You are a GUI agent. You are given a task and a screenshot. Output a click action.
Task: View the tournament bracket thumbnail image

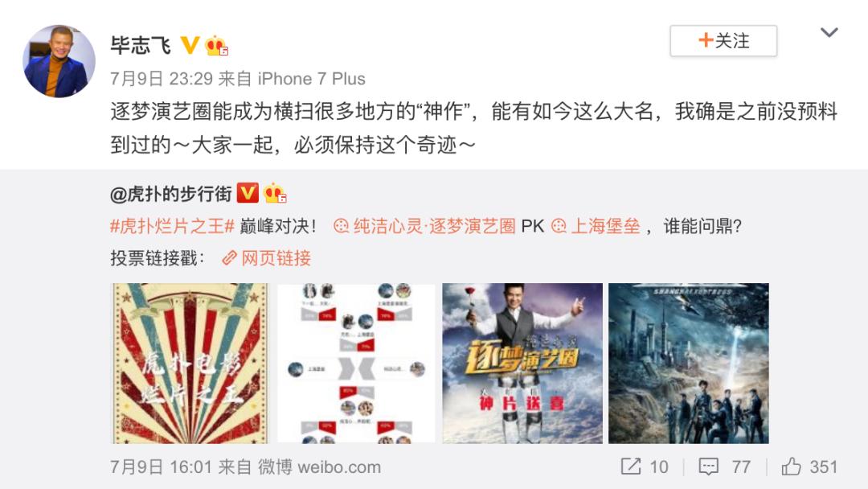pyautogui.click(x=356, y=364)
